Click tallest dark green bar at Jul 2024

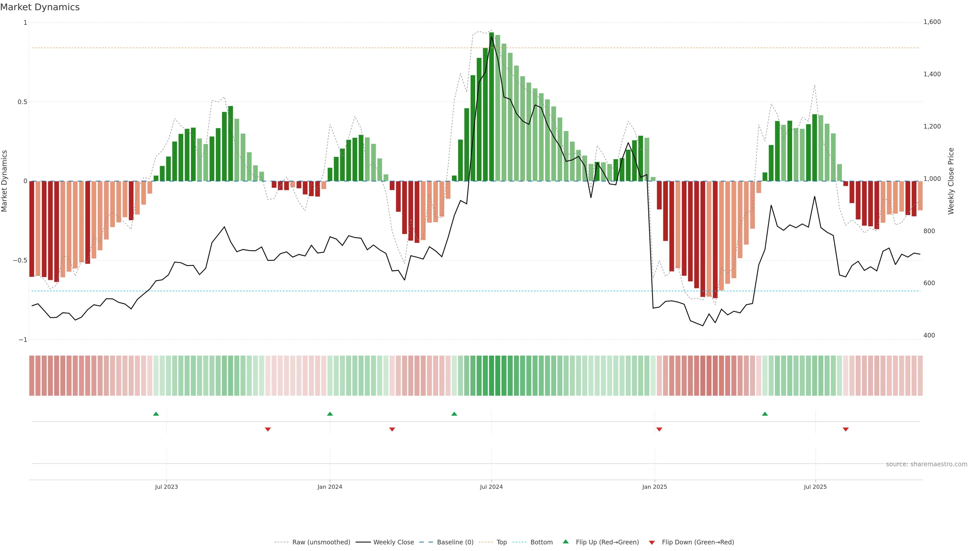492,106
